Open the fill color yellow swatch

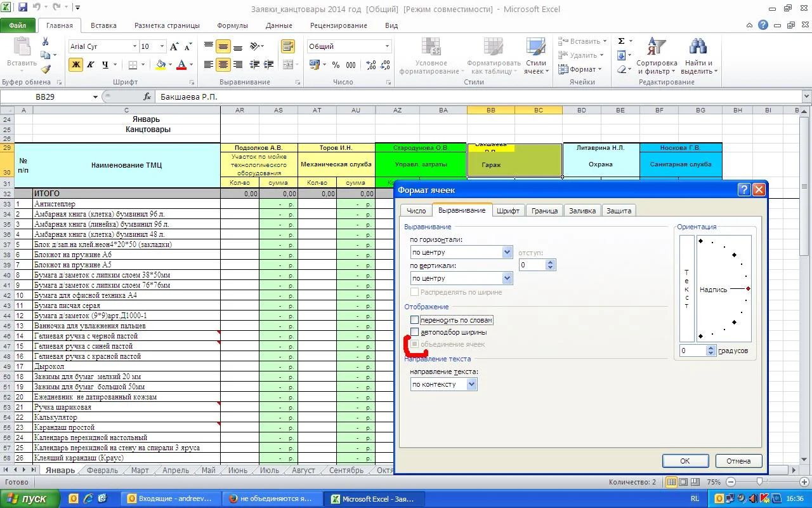tap(160, 65)
